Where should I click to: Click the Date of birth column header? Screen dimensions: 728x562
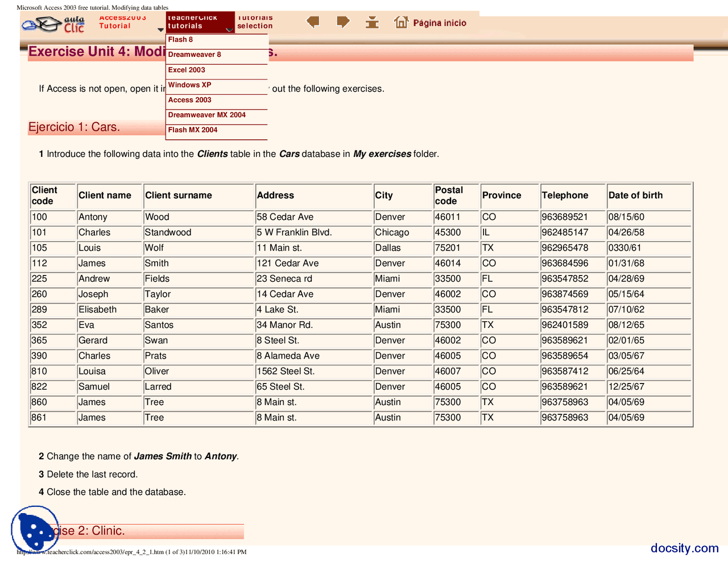(635, 195)
